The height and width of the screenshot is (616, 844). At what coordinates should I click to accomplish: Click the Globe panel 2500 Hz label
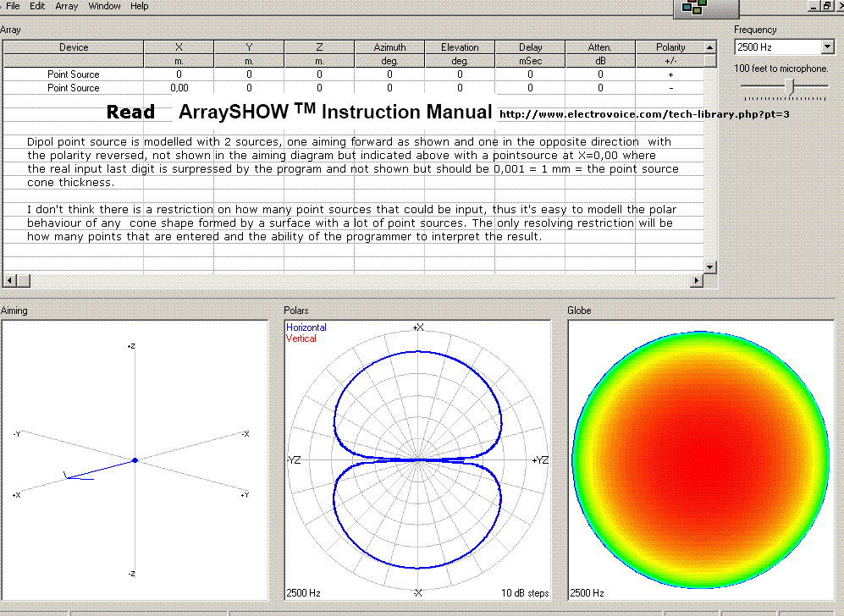coord(587,593)
